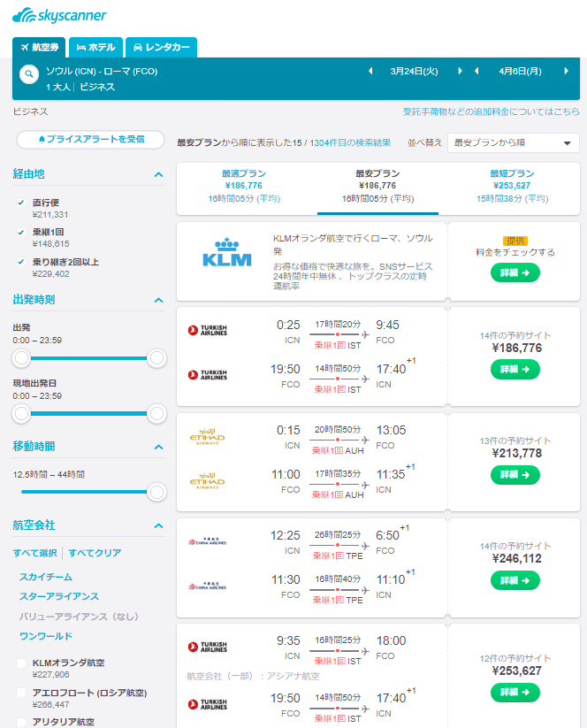Go to previous day before 4月6日

click(476, 71)
